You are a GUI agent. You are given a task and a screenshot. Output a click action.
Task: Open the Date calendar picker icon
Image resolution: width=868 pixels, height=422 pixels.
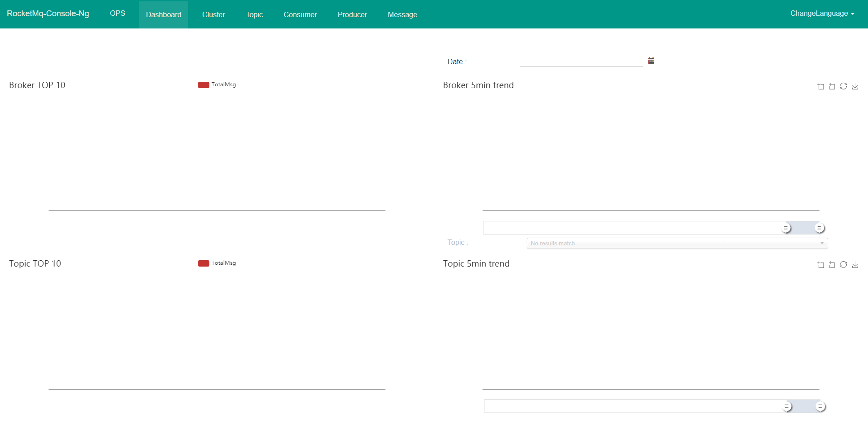[x=651, y=61]
